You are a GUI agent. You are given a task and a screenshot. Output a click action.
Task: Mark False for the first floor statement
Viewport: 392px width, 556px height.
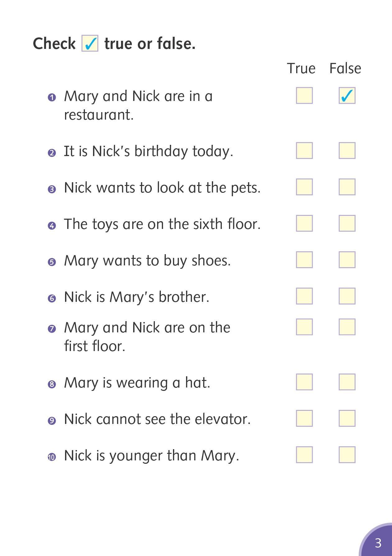point(347,327)
